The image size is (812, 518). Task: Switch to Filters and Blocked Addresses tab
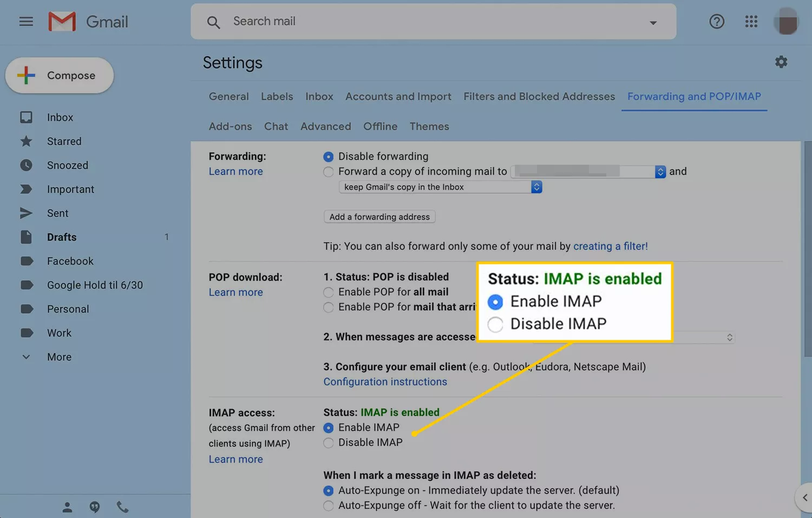(x=539, y=96)
